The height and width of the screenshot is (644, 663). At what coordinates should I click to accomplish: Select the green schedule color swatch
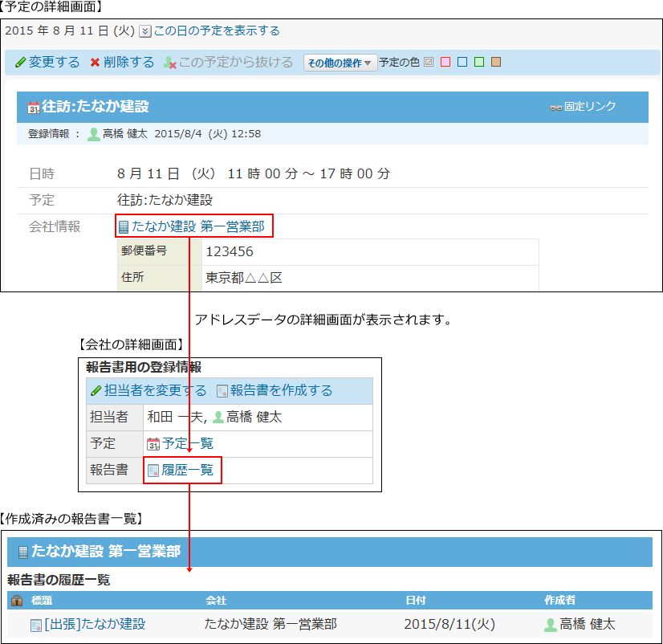coord(479,62)
